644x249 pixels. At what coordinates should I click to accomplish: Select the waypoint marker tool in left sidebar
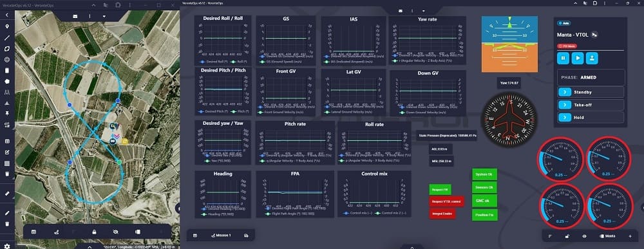click(x=7, y=26)
